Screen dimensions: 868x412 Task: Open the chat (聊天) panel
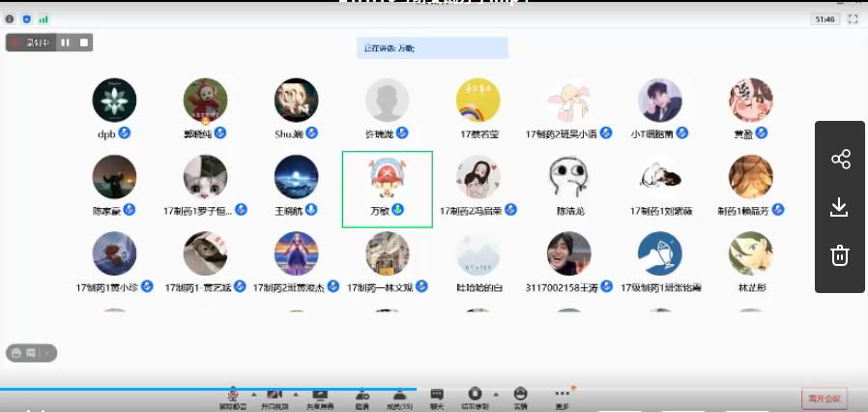click(x=437, y=397)
